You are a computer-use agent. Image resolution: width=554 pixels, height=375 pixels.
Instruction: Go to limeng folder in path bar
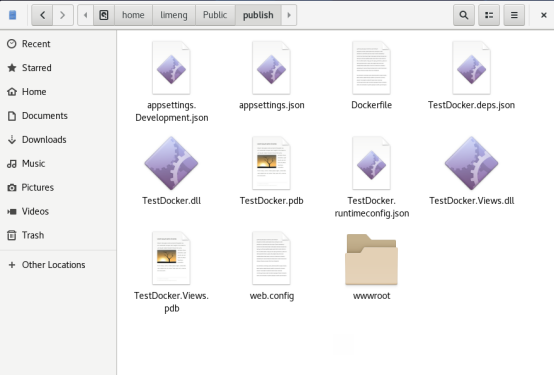pyautogui.click(x=173, y=15)
